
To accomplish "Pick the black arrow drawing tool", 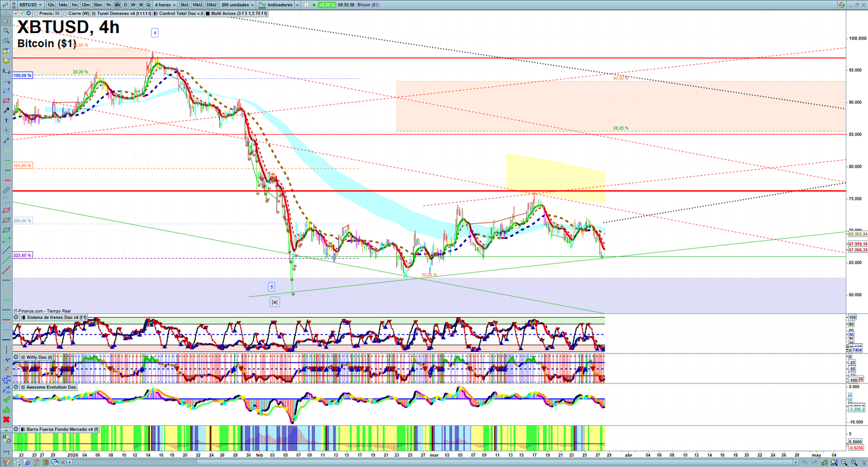I will point(7,111).
